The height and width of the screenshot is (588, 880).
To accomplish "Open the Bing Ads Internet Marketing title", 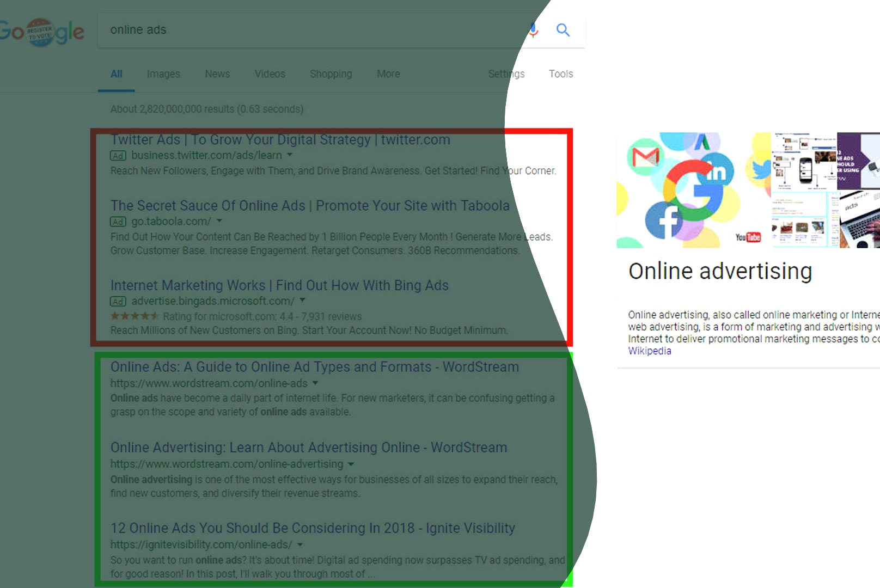I will pyautogui.click(x=279, y=285).
